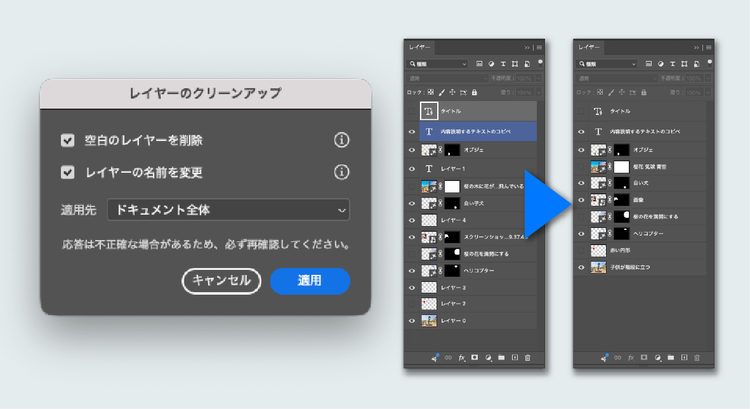Screen dimensions: 750x409
Task: Click delete layer trash icon in left panel
Action: 528,357
